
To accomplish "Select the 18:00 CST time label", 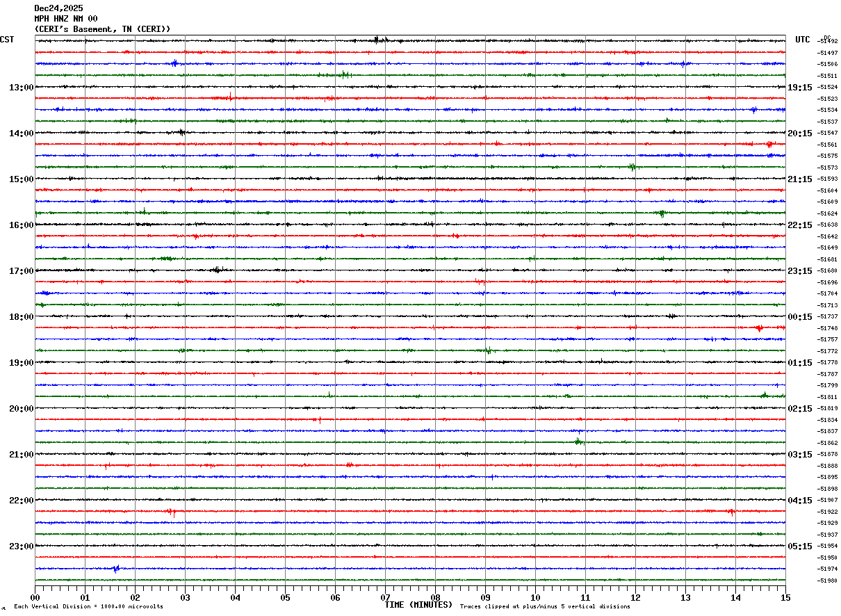I will point(22,317).
